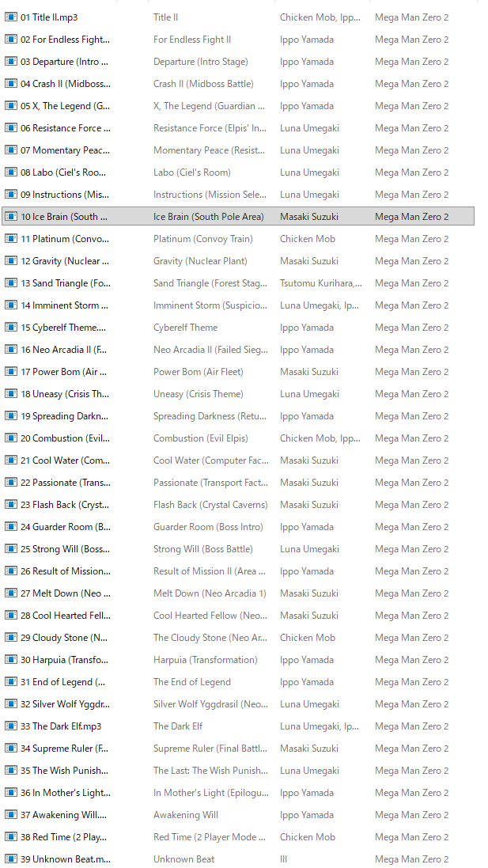This screenshot has height=868, width=488.
Task: Click the file icon for 08 Labo
Action: coord(10,172)
